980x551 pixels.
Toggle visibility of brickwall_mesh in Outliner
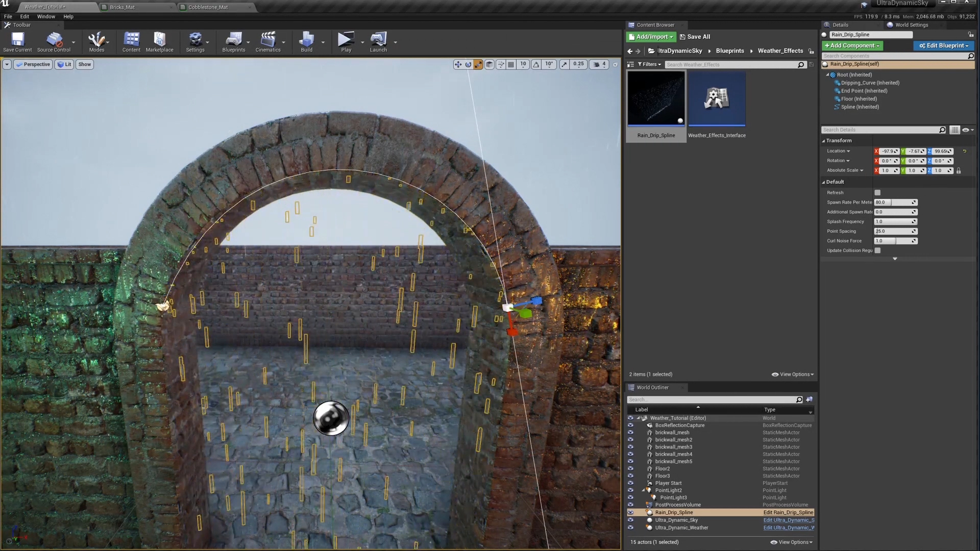tap(630, 433)
